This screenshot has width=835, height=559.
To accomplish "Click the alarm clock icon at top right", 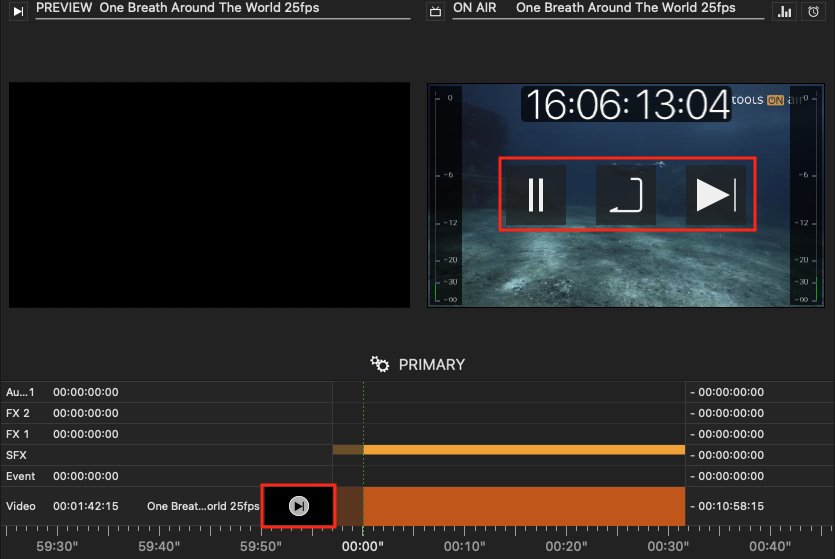I will point(813,11).
